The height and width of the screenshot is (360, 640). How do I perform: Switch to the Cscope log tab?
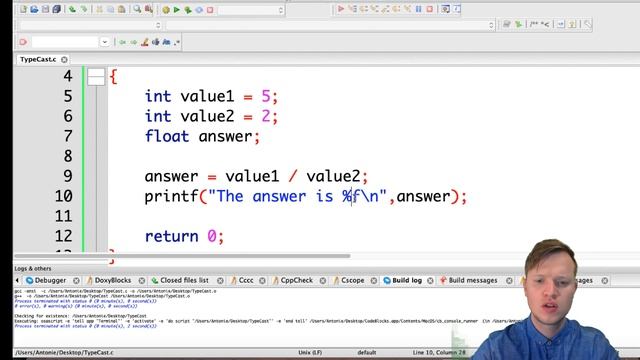click(352, 280)
